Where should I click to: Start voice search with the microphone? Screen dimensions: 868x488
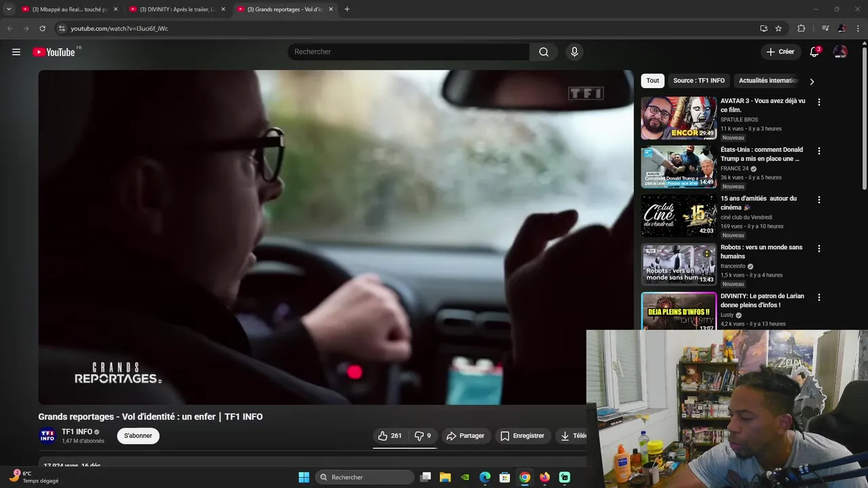[x=574, y=52]
